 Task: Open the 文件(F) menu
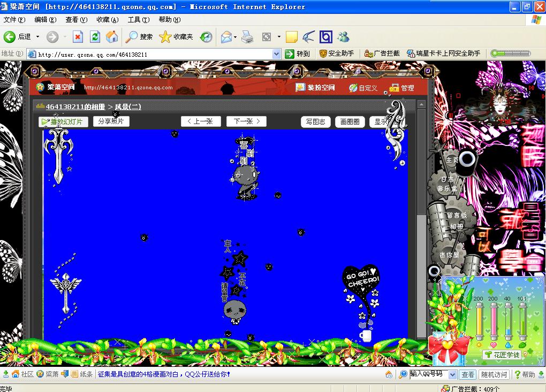[14, 20]
